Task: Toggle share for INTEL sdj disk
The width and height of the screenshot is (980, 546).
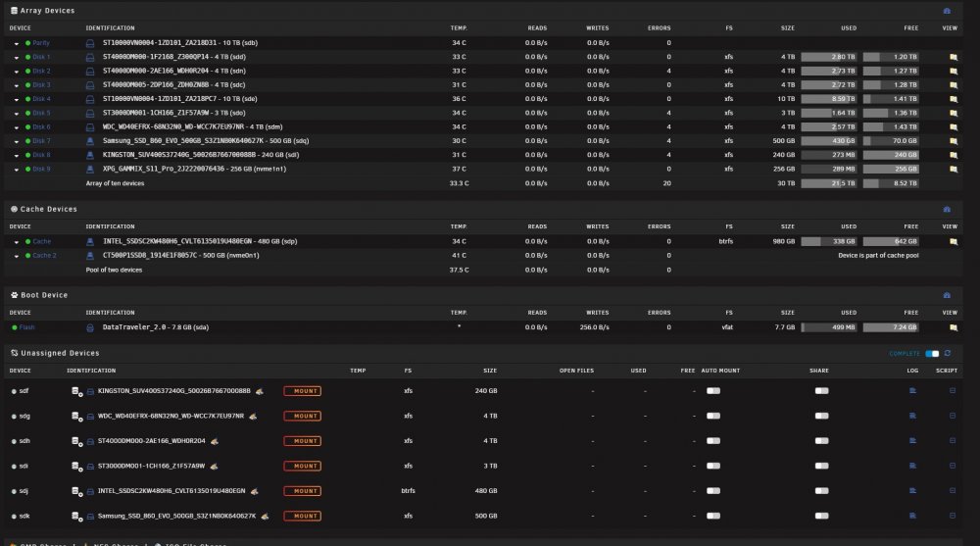Action: click(822, 491)
